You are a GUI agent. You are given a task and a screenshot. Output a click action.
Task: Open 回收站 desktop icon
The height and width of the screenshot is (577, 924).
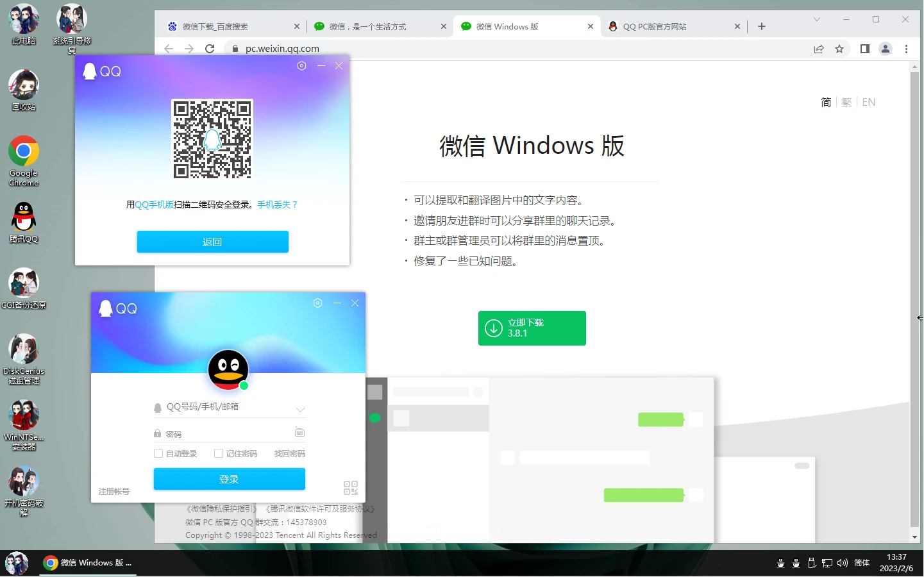24,90
